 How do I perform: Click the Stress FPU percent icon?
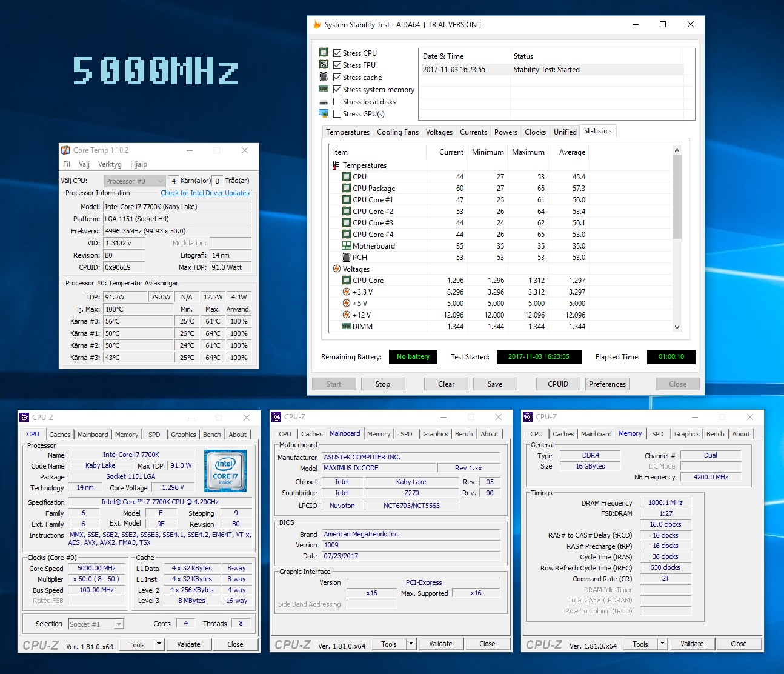tap(324, 65)
